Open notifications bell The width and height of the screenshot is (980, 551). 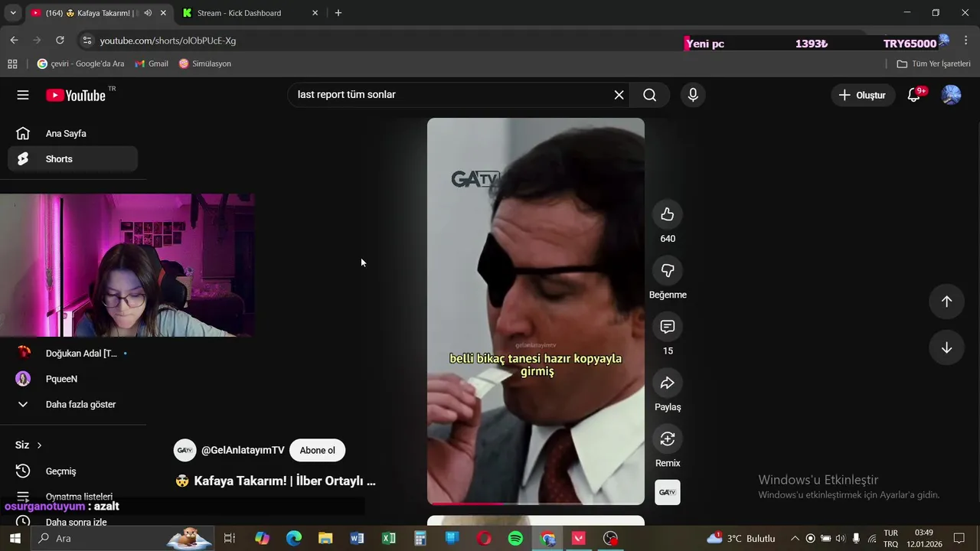click(913, 95)
